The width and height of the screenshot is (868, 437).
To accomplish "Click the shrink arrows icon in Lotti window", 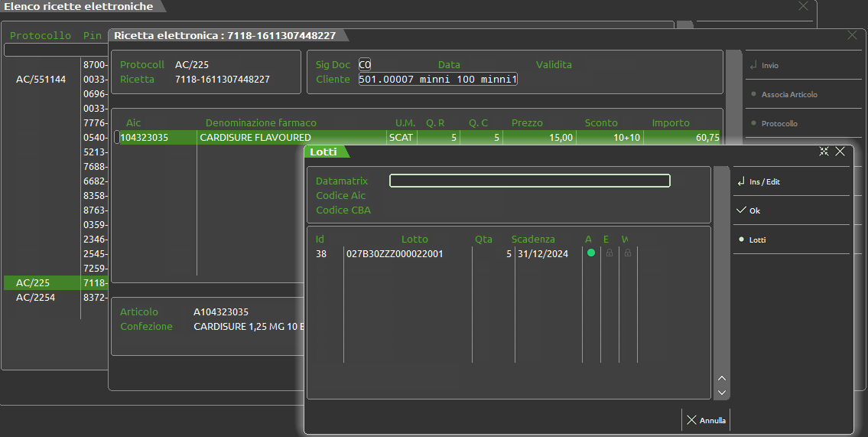I will 824,152.
